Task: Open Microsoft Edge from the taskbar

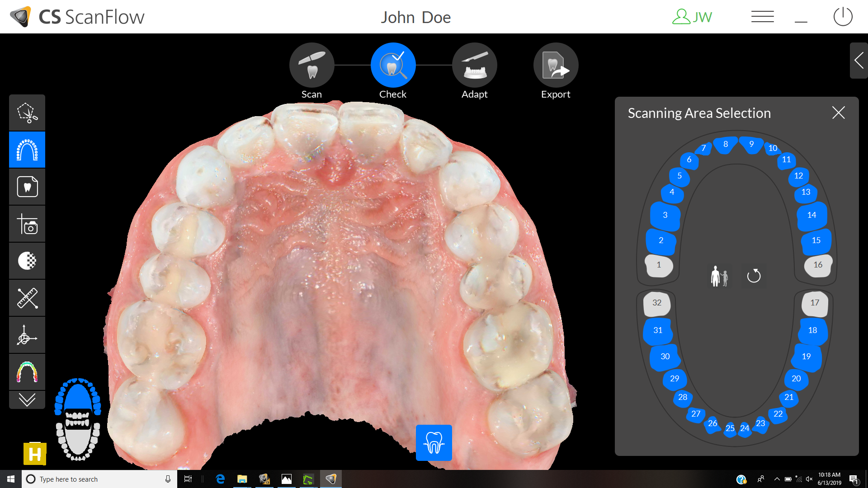Action: pyautogui.click(x=220, y=479)
